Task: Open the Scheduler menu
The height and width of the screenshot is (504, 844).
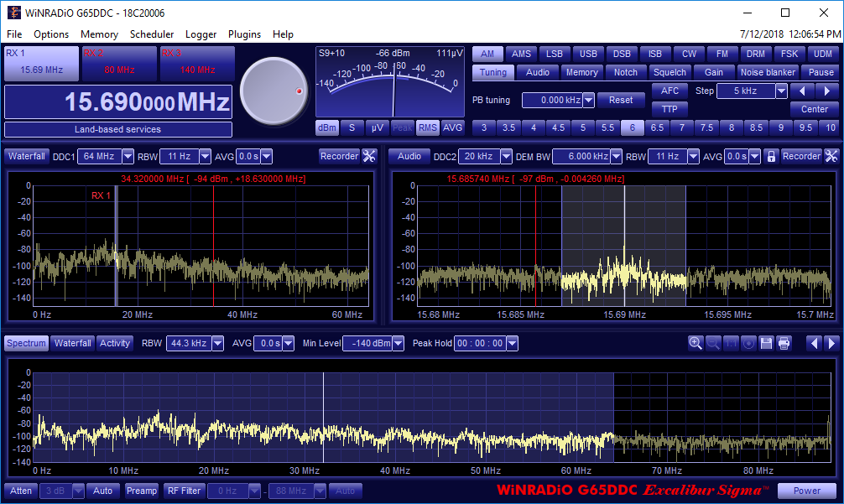Action: coord(152,34)
